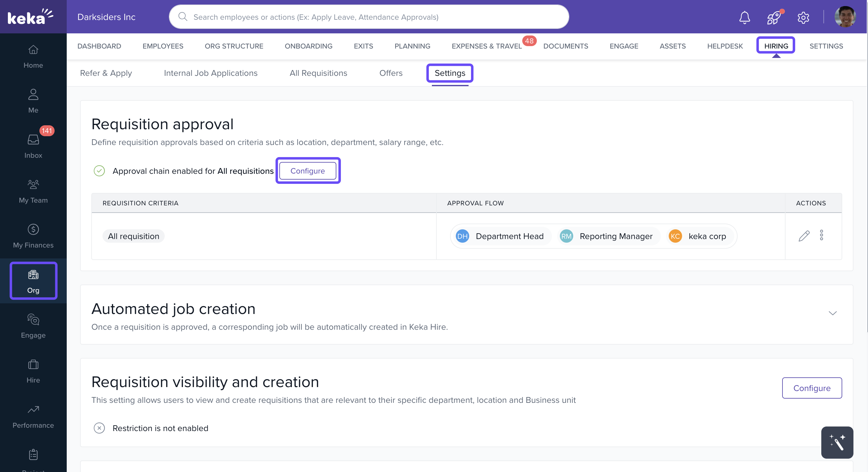This screenshot has height=472, width=868.
Task: Open Inbox in the sidebar
Action: pyautogui.click(x=33, y=146)
